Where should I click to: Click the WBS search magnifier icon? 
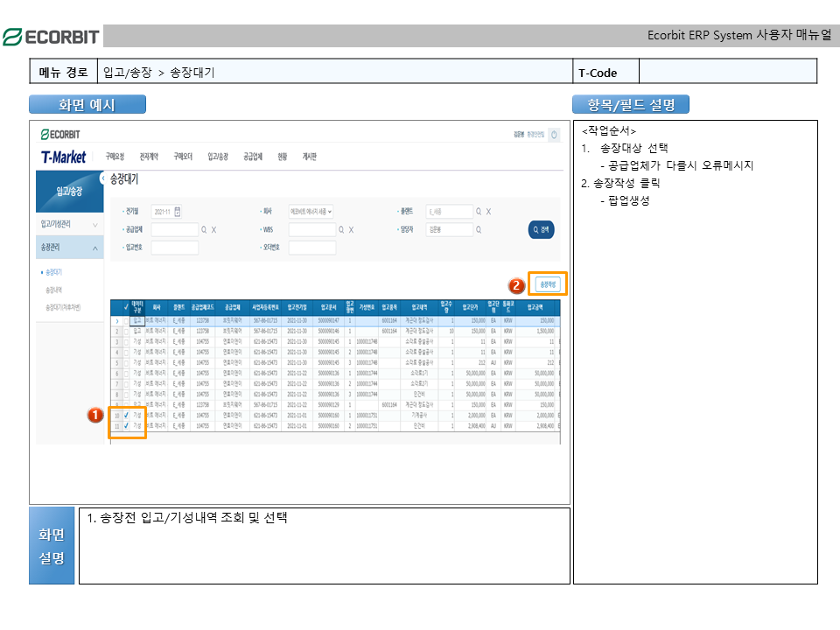click(341, 230)
